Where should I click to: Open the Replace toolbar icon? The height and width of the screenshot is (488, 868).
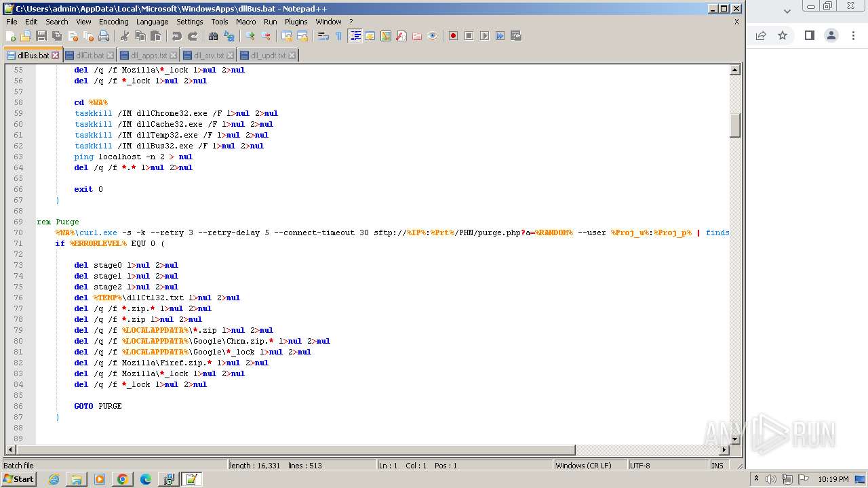229,36
